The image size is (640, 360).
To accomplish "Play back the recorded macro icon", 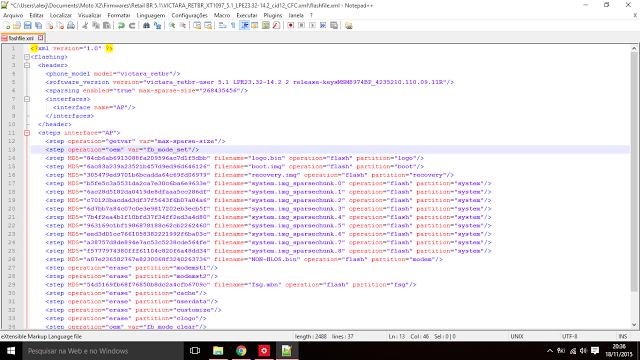I will tap(312, 26).
